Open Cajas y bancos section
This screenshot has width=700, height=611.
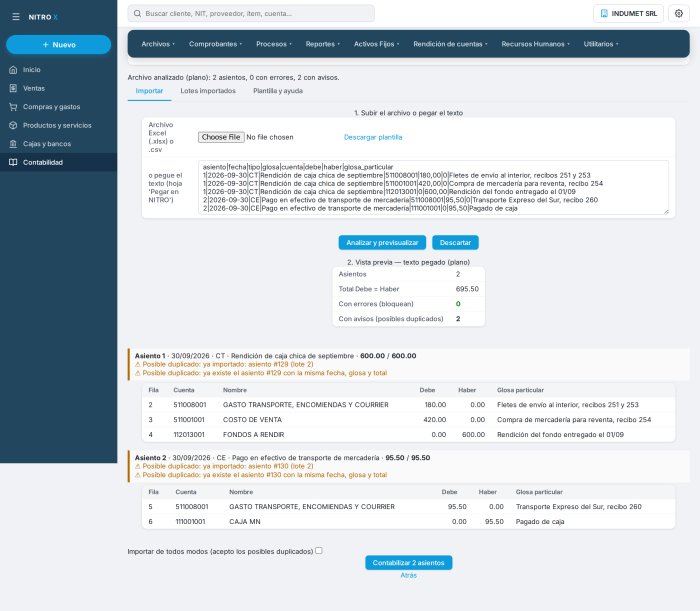[x=58, y=144]
